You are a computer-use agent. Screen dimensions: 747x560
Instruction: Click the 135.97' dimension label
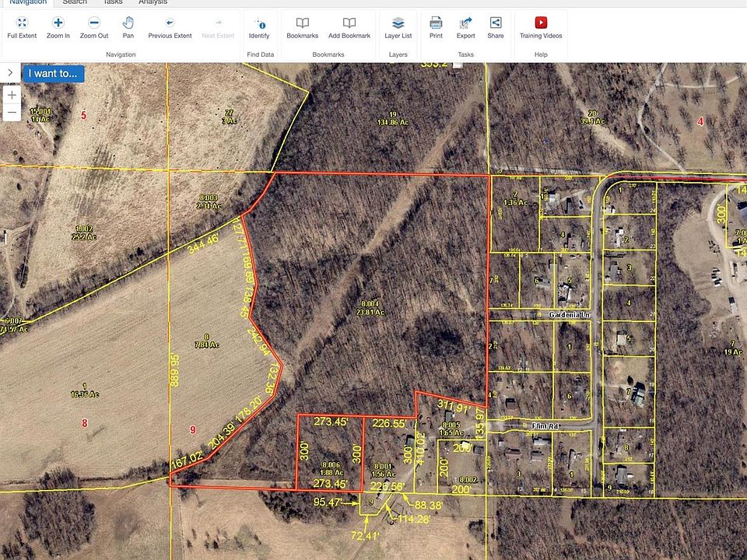click(480, 423)
